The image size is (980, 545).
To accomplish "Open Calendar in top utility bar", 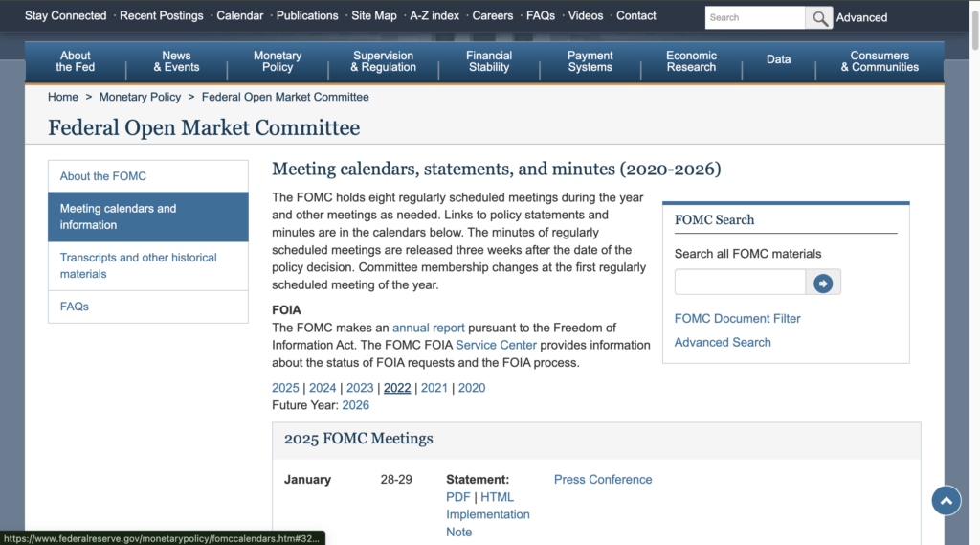I will [240, 15].
